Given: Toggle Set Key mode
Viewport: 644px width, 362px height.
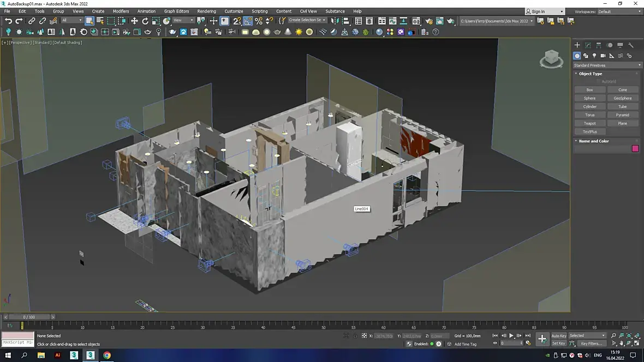Looking at the screenshot, I should pos(558,343).
